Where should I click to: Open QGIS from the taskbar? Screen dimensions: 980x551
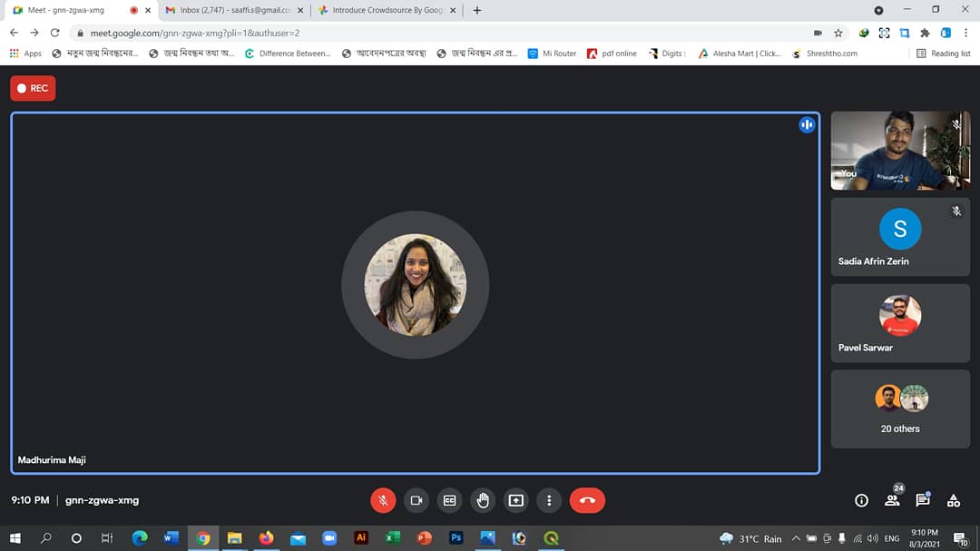(x=551, y=538)
